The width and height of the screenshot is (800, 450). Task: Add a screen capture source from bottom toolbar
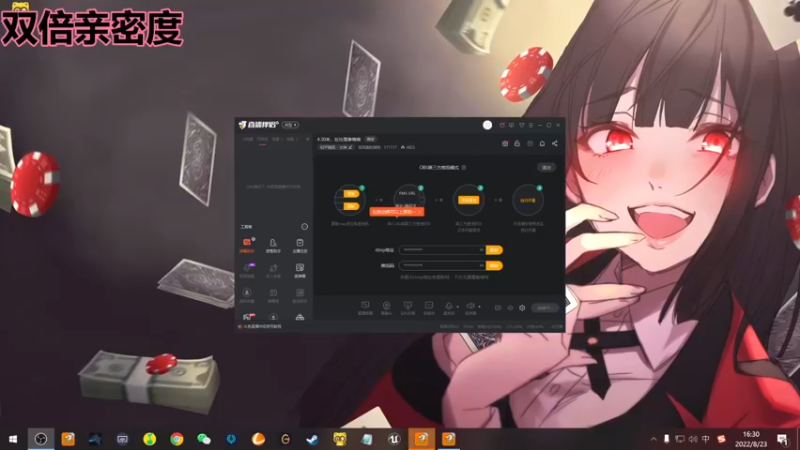click(x=365, y=307)
